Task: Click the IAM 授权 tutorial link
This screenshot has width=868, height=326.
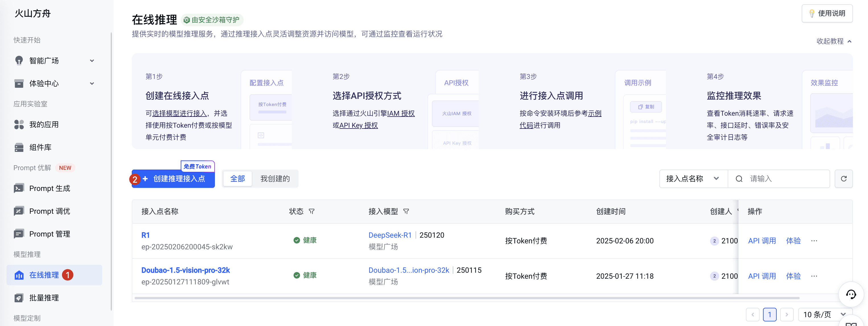Action: [401, 113]
